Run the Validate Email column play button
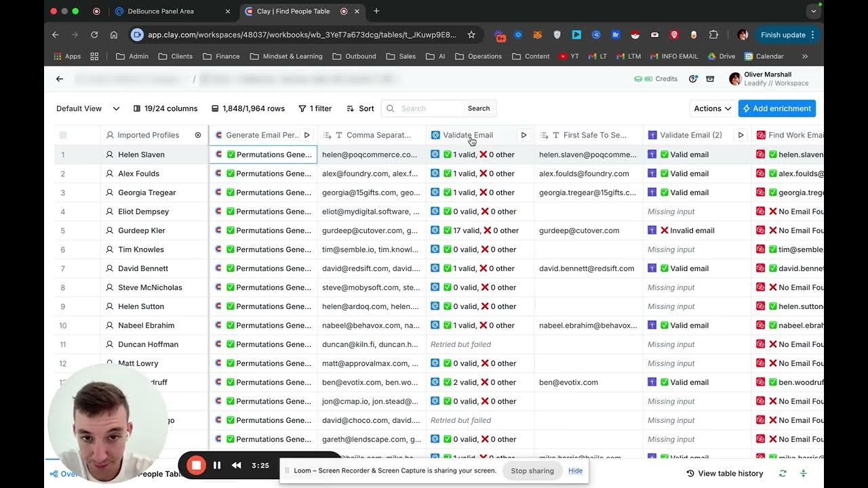Screen dimensions: 868x488 (x=524, y=136)
